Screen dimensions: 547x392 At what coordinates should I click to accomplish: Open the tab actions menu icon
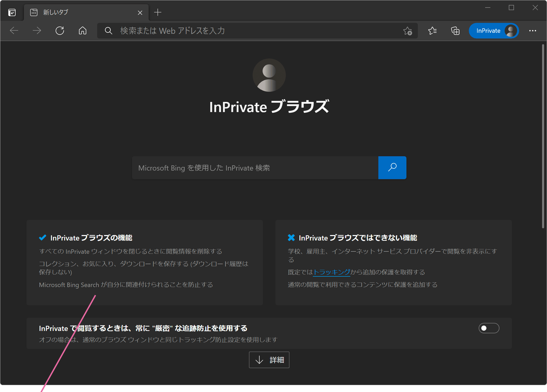point(12,13)
